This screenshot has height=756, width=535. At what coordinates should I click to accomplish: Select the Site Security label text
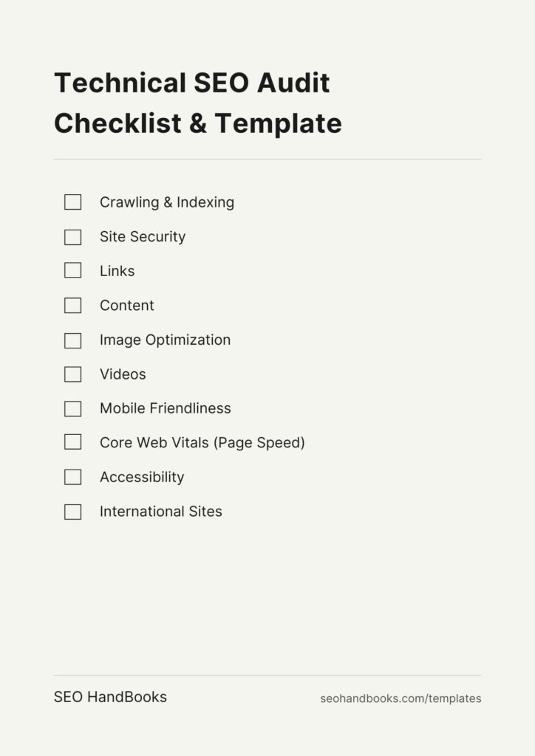click(143, 237)
